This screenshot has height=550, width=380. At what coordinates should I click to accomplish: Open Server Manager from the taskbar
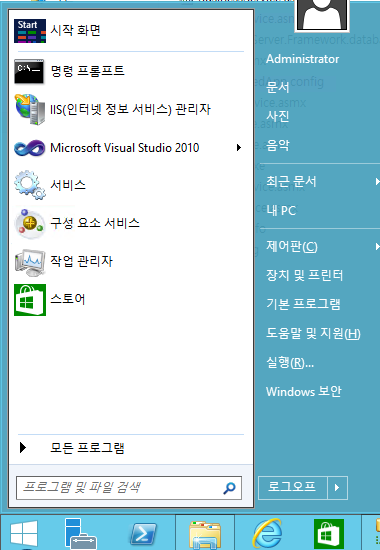[x=80, y=534]
